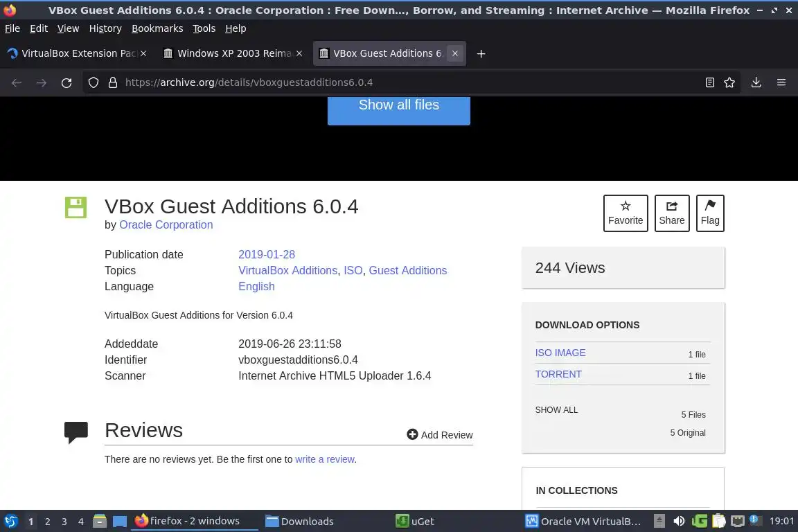
Task: Focus firefox - 2 windows taskbar entry
Action: tap(195, 521)
